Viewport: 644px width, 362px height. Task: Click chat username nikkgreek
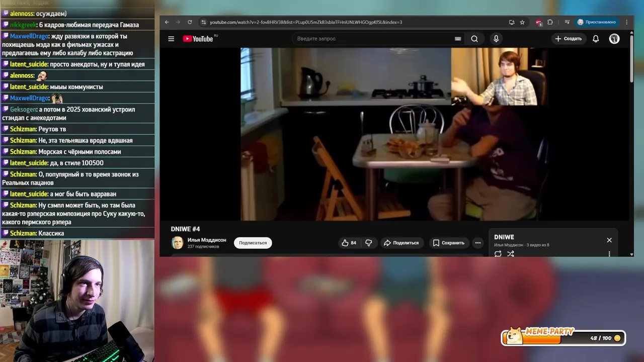[x=23, y=25]
